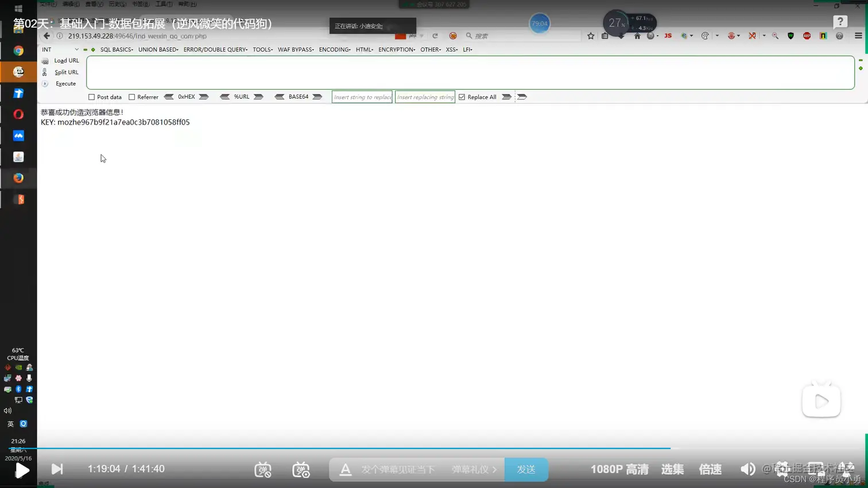Open the LFI dropdown menu
The width and height of the screenshot is (868, 488).
(x=467, y=49)
